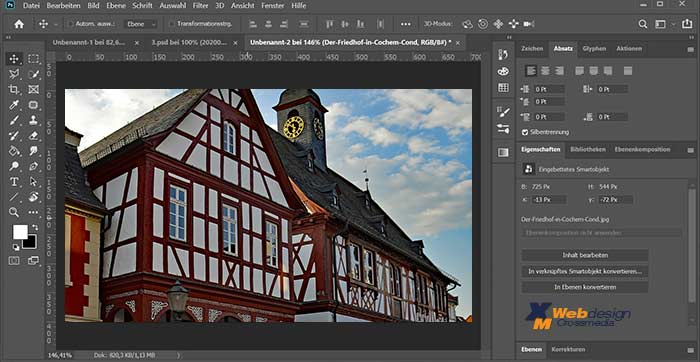Click the black background color swatch
This screenshot has height=362, width=700.
tap(30, 243)
